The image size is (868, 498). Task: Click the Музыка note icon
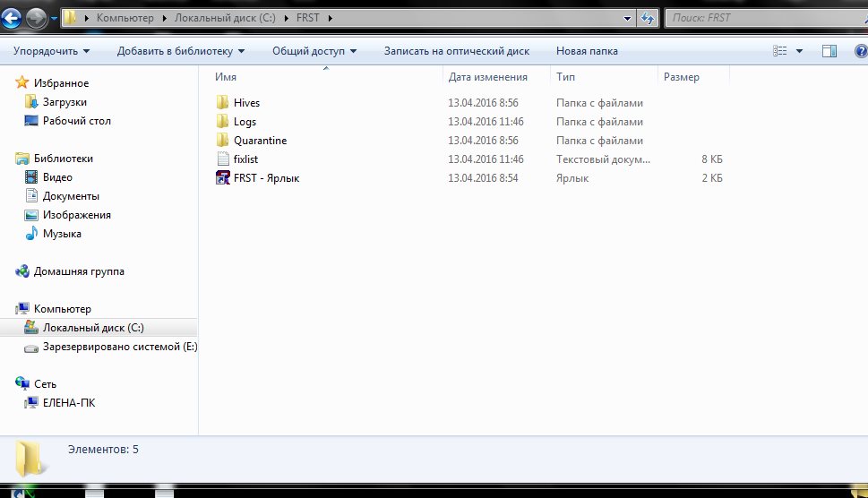(31, 233)
